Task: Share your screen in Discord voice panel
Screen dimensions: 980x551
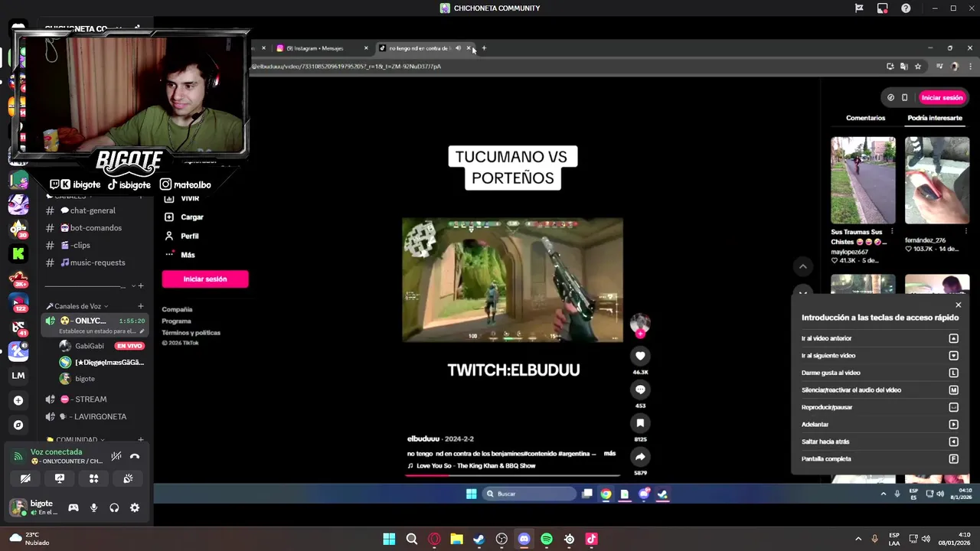Action: tap(60, 478)
